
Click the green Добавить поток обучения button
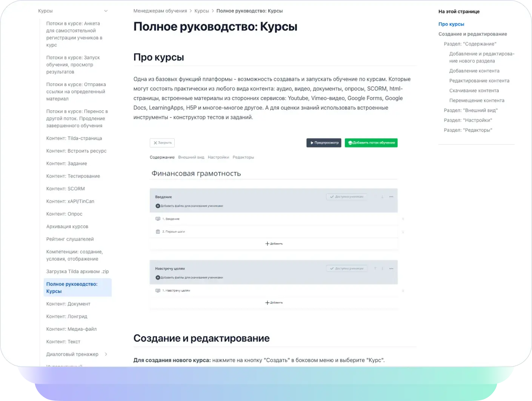tap(371, 143)
